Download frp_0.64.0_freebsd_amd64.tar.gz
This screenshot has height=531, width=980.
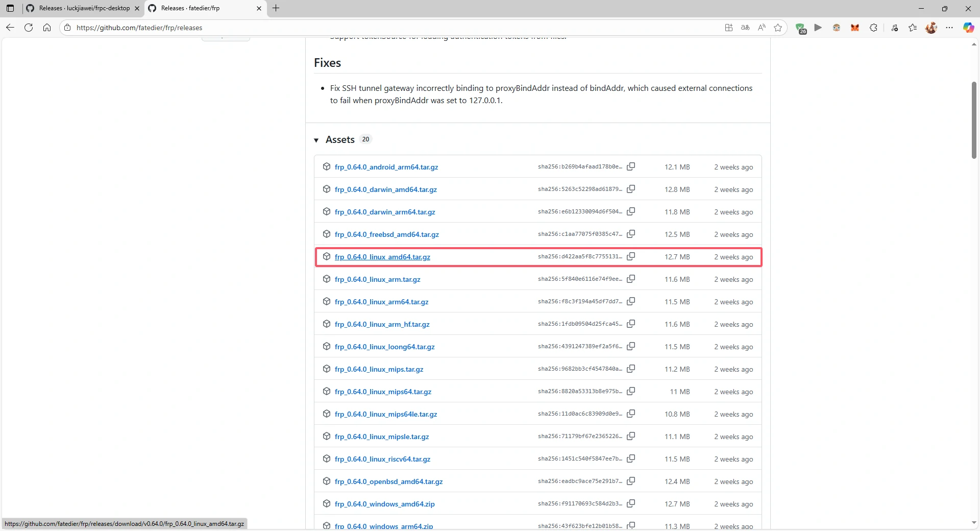pos(387,234)
